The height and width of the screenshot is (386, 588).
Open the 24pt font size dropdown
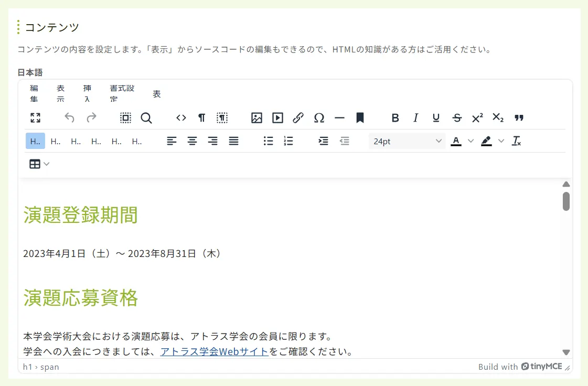coord(407,141)
